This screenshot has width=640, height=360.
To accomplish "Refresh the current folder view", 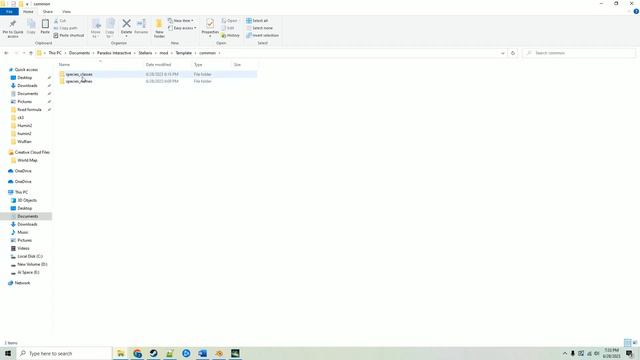I will coord(513,53).
